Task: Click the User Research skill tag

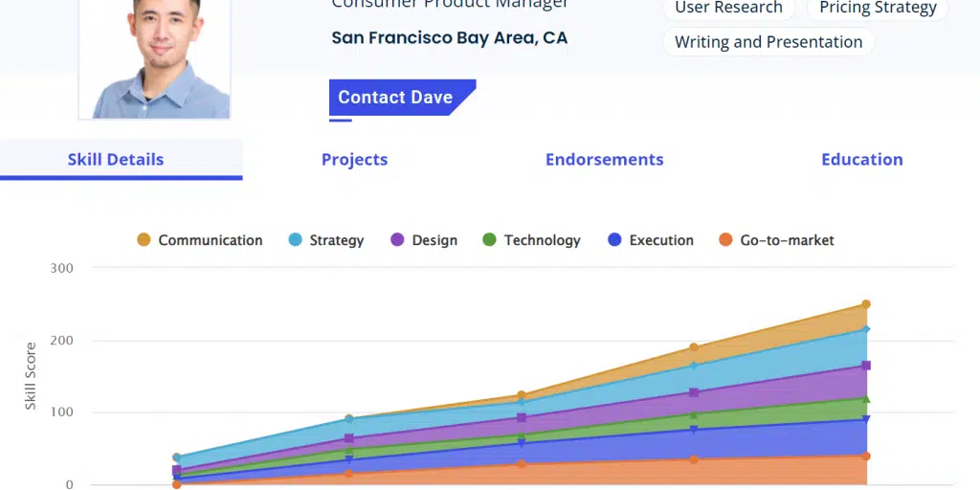Action: pos(728,9)
